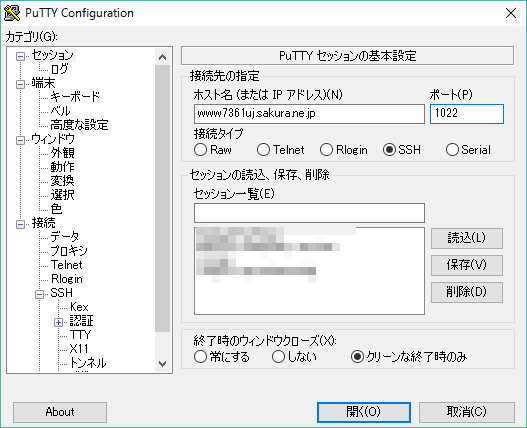Select the Telnet connection type
This screenshot has height=428, width=527.
point(280,150)
